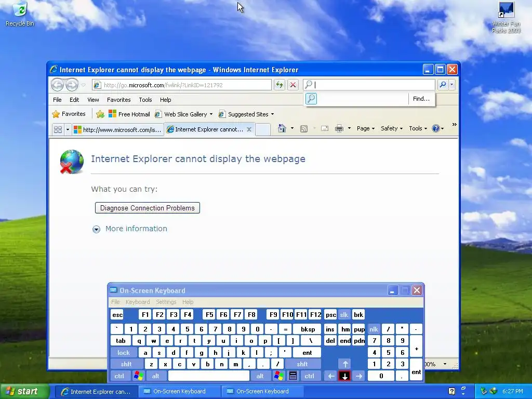Viewport: 532px width, 399px height.
Task: Click left Windows logo key on keyboard
Action: point(138,376)
